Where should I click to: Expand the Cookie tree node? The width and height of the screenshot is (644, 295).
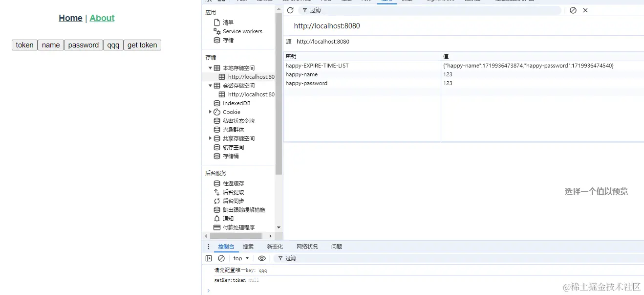pos(211,112)
